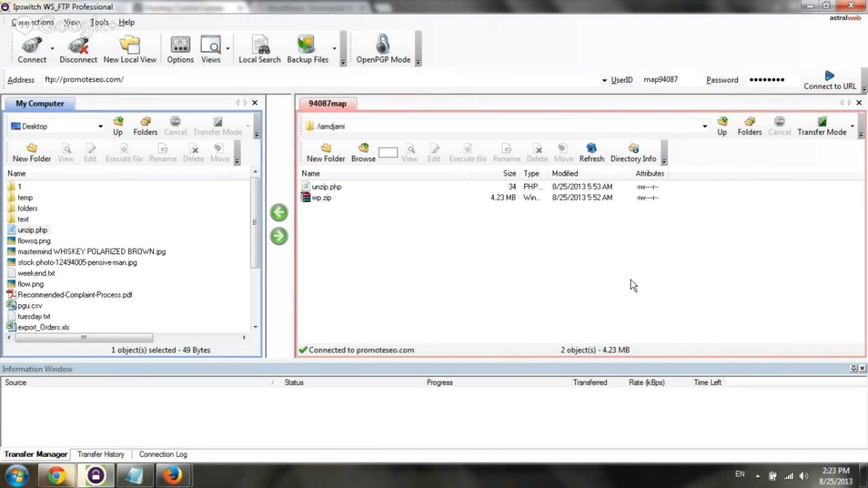This screenshot has width=868, height=488.
Task: Refresh the remote directory listing
Action: [591, 153]
